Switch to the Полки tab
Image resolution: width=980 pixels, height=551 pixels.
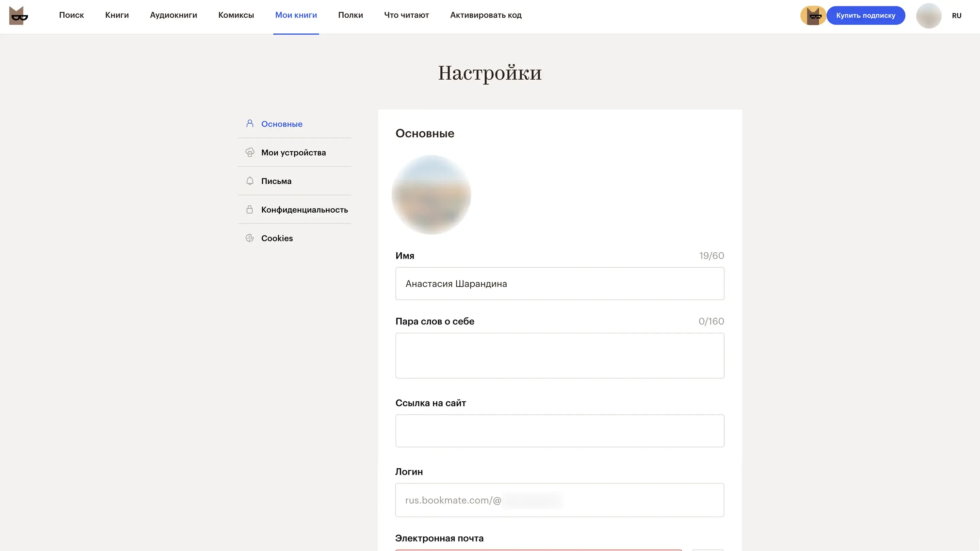pyautogui.click(x=350, y=15)
